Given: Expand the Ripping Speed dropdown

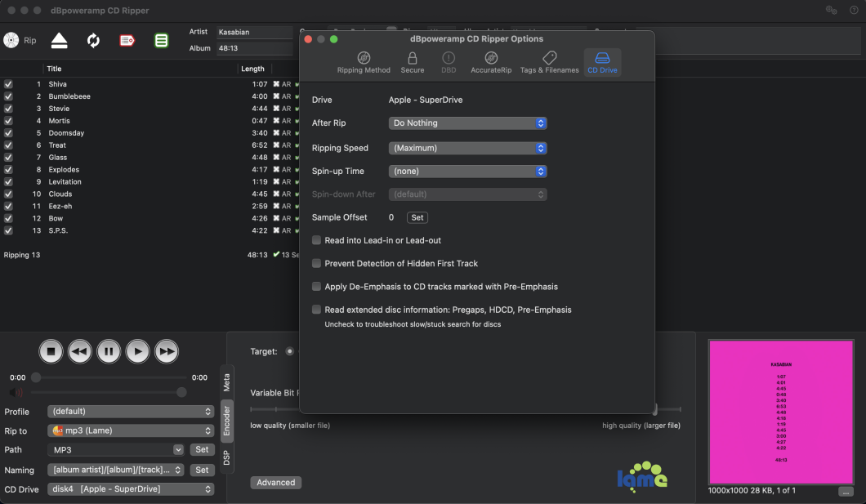Looking at the screenshot, I should pos(467,149).
